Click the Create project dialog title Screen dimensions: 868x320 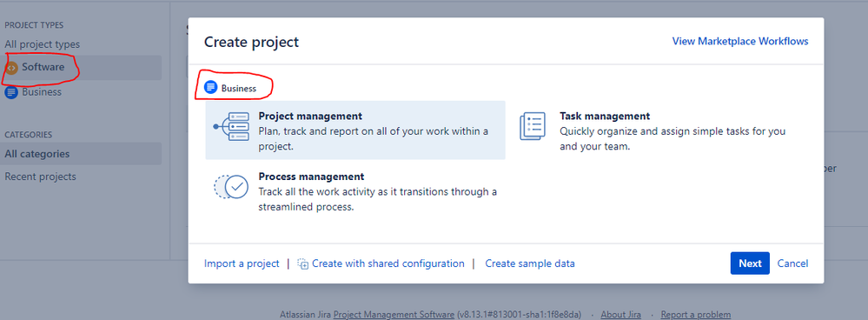point(251,42)
